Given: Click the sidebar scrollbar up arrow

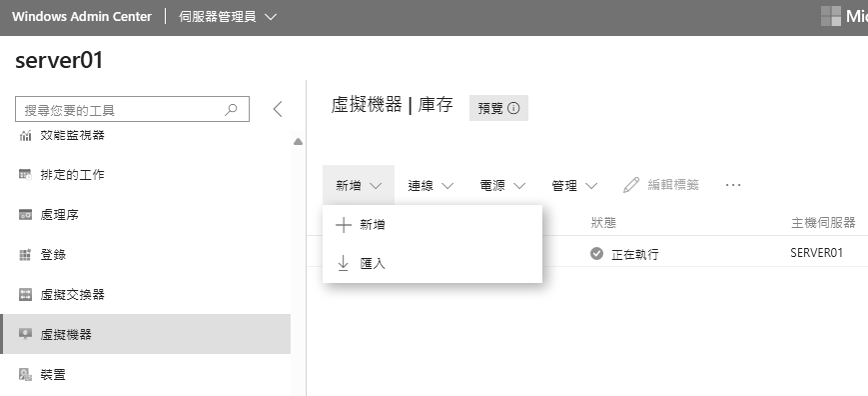Looking at the screenshot, I should point(298,141).
